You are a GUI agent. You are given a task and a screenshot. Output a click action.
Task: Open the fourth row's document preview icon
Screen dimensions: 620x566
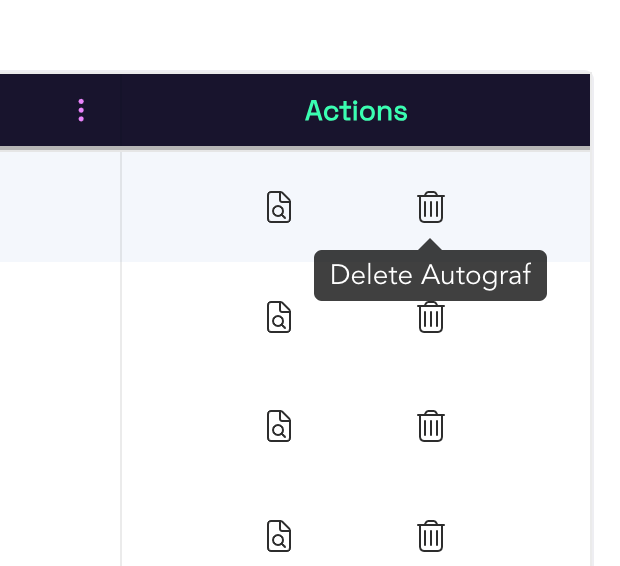[279, 535]
